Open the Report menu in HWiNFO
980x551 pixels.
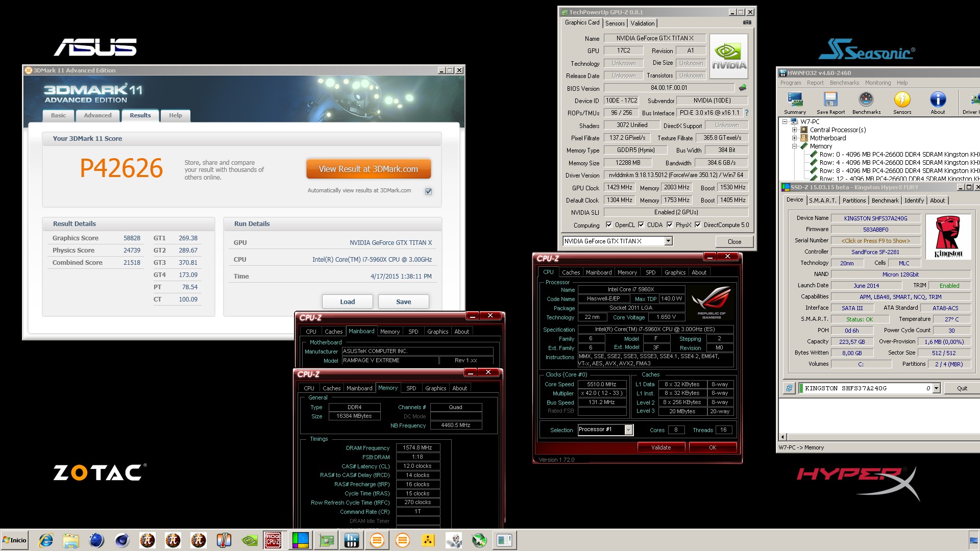tap(815, 83)
